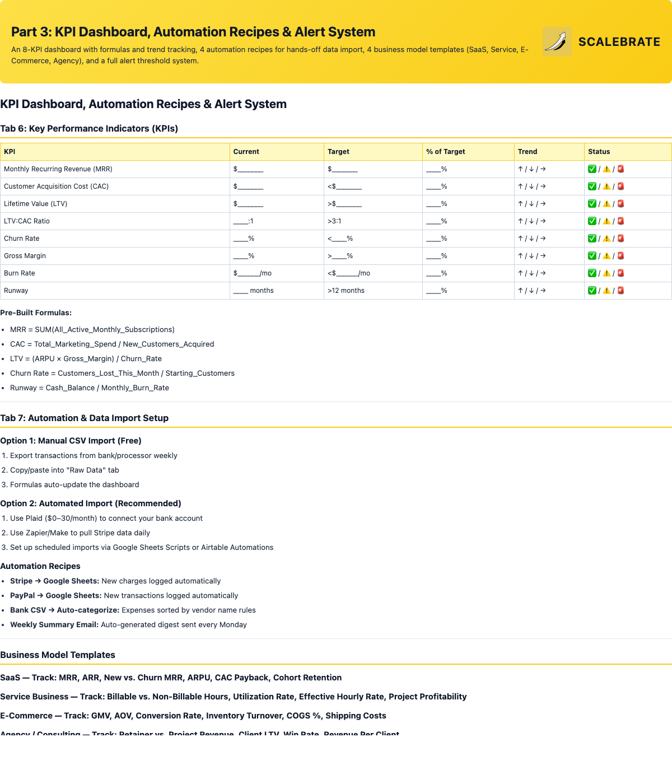Click the green checkmark in the LTV:CAC Ratio row
This screenshot has height=784, width=672.
click(592, 221)
